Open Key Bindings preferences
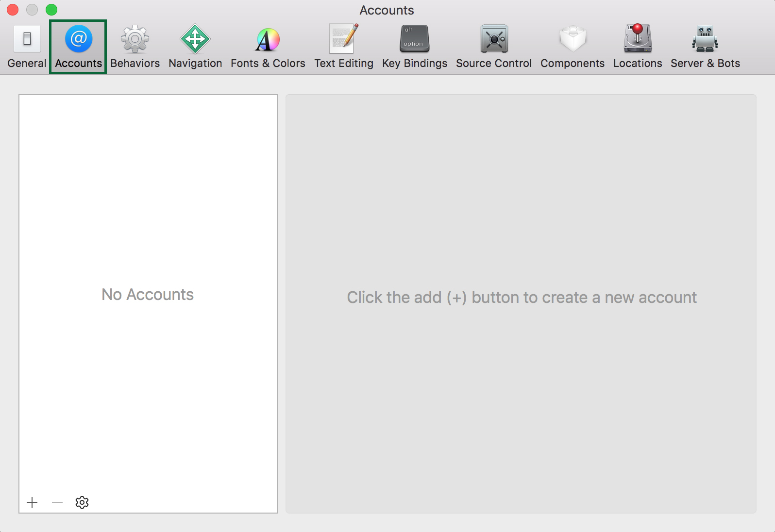This screenshot has width=775, height=532. point(415,47)
